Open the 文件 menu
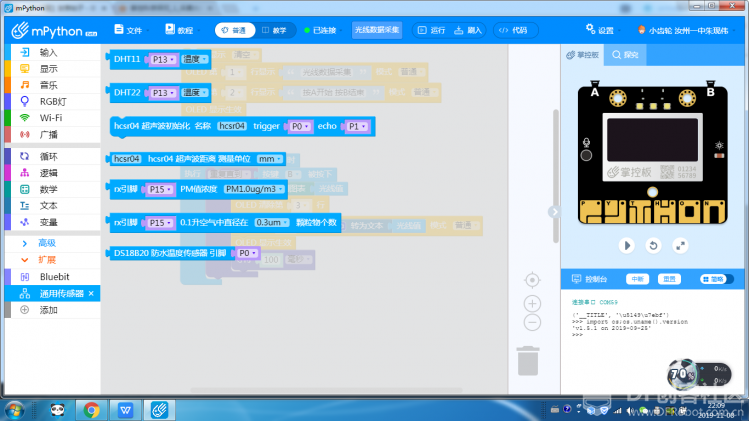This screenshot has height=421, width=749. 129,30
